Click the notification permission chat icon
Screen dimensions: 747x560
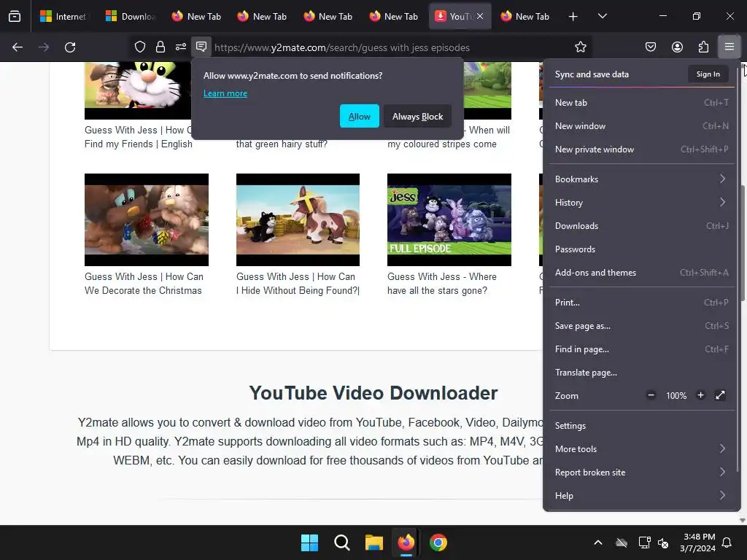tap(201, 47)
